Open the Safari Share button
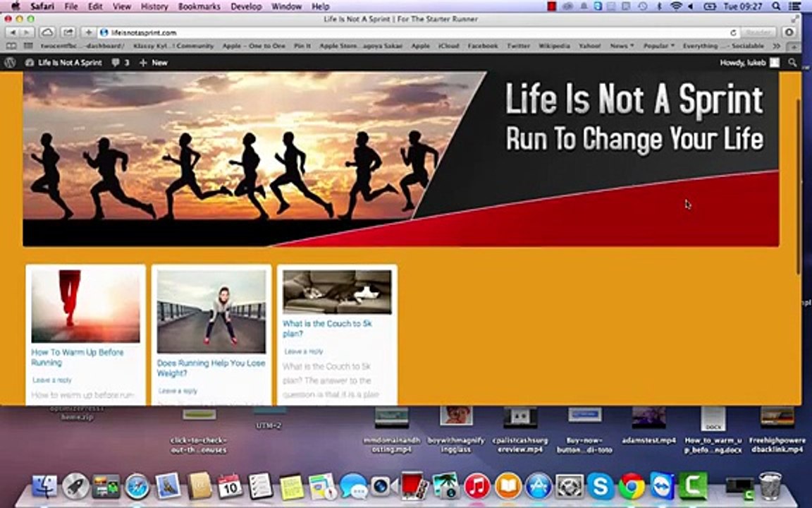Image resolution: width=812 pixels, height=508 pixels. pos(68,32)
